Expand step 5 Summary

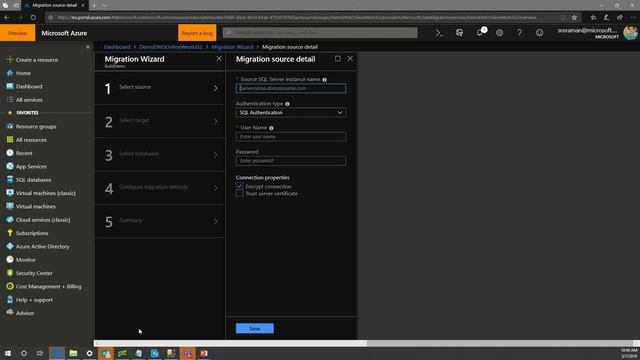tap(160, 221)
